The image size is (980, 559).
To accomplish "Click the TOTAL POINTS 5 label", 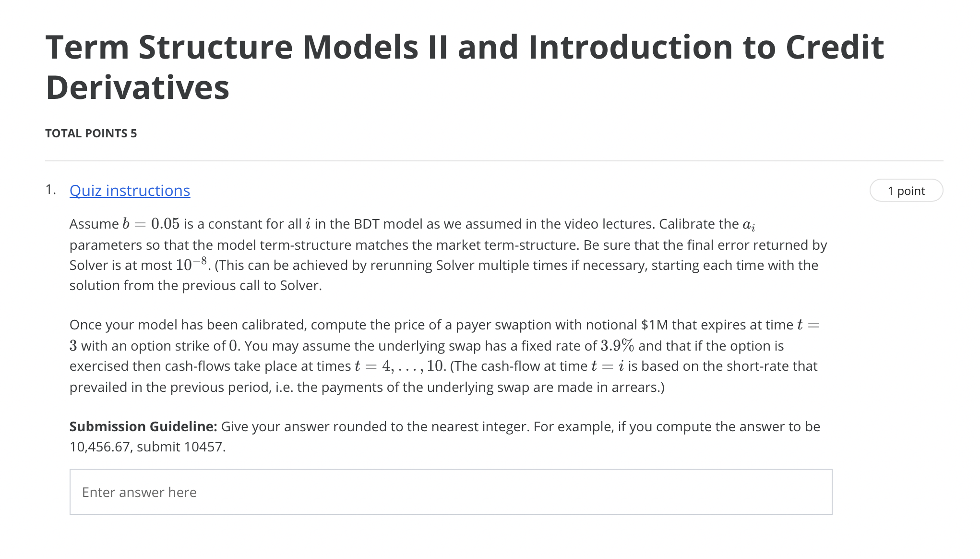I will click(x=91, y=133).
